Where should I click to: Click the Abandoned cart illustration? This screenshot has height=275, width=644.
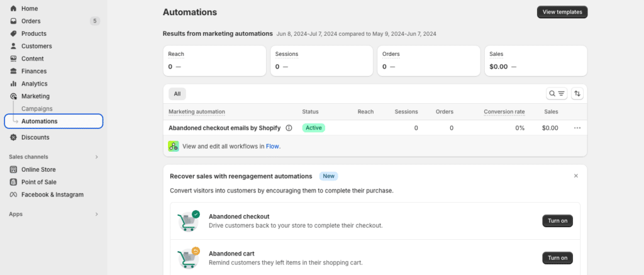click(189, 258)
